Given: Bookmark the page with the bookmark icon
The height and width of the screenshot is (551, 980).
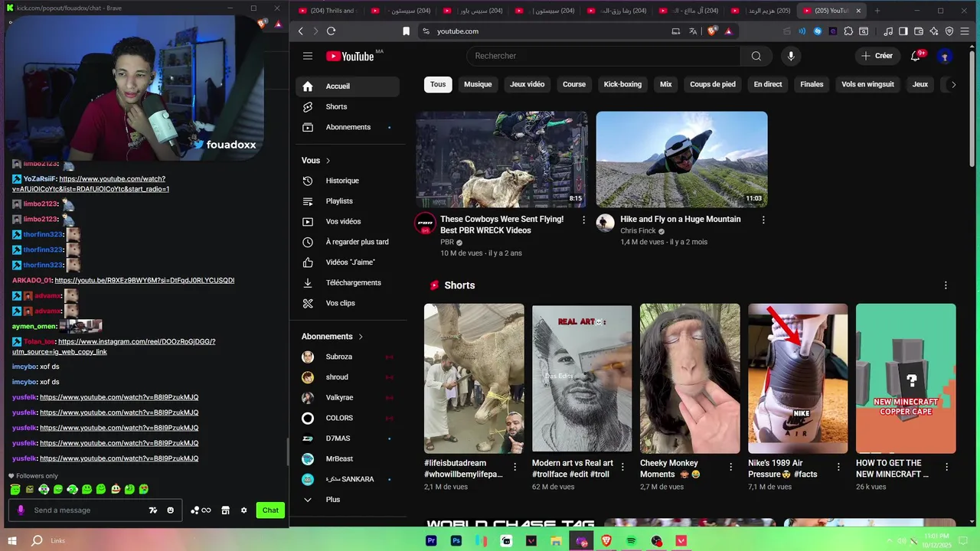Looking at the screenshot, I should (x=406, y=31).
